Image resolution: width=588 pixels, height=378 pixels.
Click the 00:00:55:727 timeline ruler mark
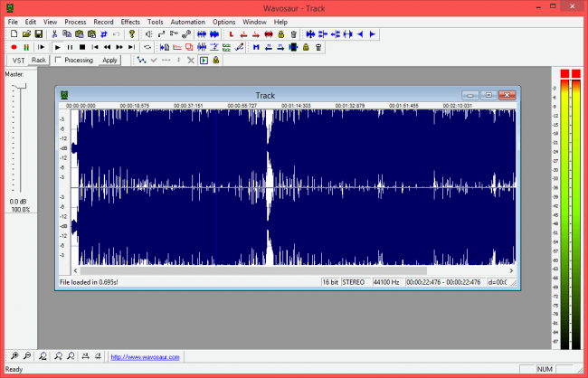point(242,106)
